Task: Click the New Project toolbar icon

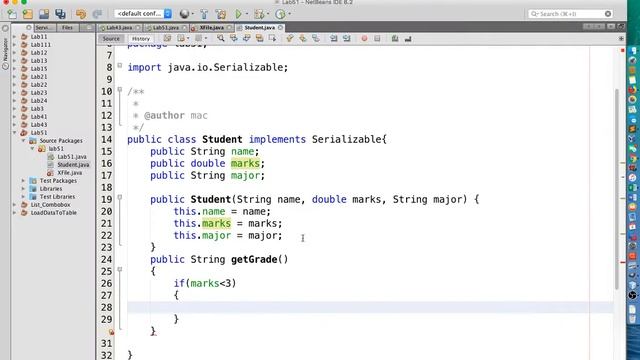Action: coord(27,14)
